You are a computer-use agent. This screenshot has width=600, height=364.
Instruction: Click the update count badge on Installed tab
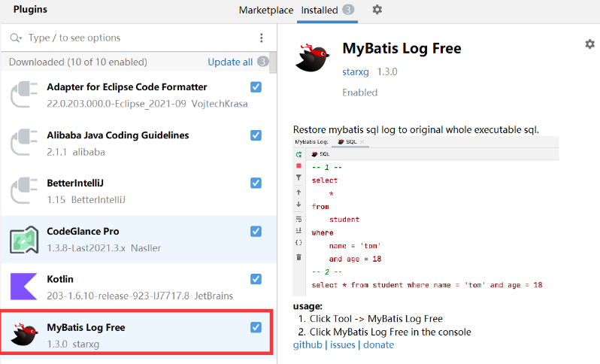[x=348, y=10]
